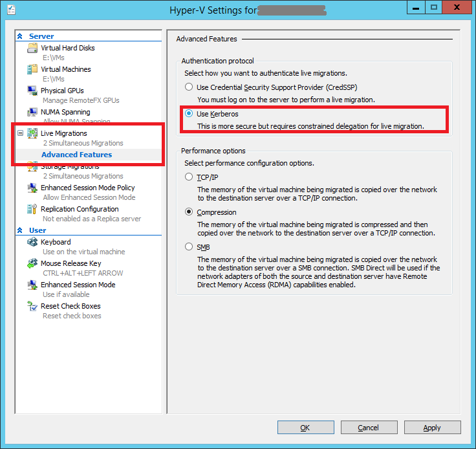Select Live Migrations in the tree
This screenshot has width=476, height=449.
point(64,133)
